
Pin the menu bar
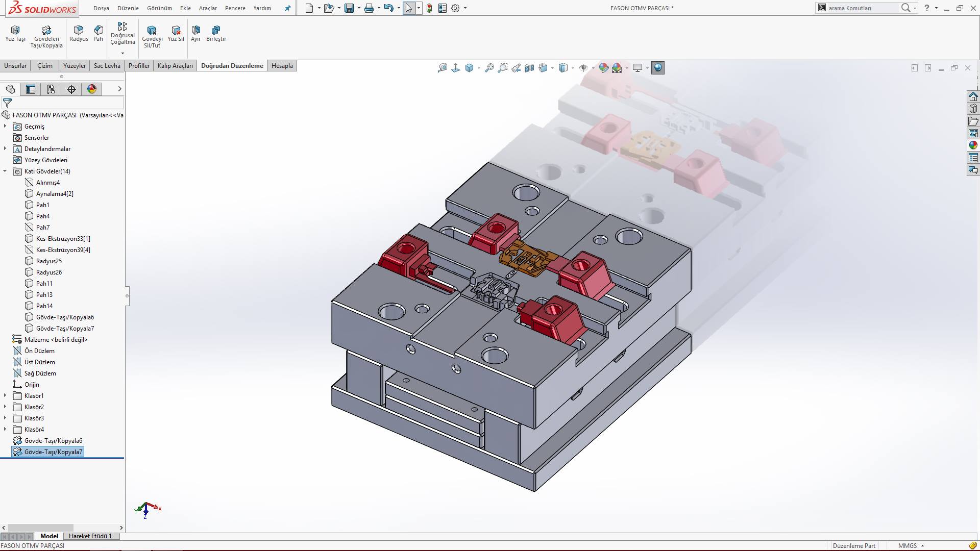[288, 8]
